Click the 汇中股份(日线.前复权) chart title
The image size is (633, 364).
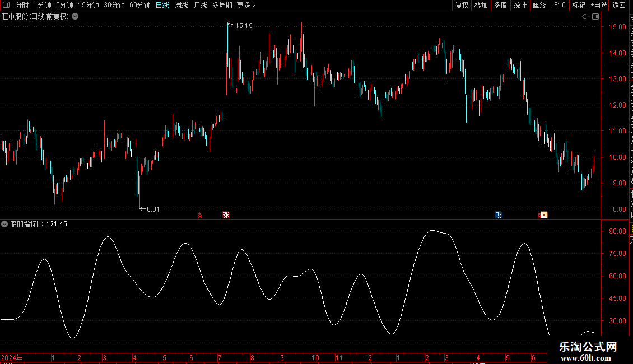click(35, 17)
